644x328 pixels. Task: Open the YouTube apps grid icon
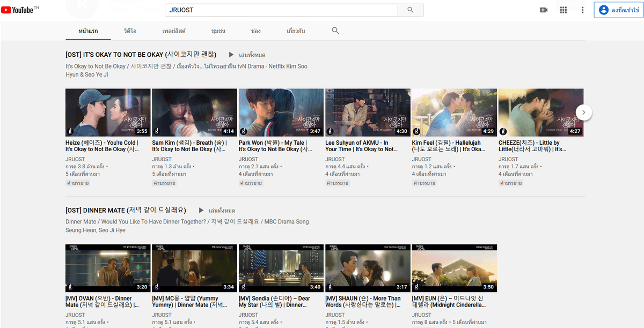click(x=563, y=10)
